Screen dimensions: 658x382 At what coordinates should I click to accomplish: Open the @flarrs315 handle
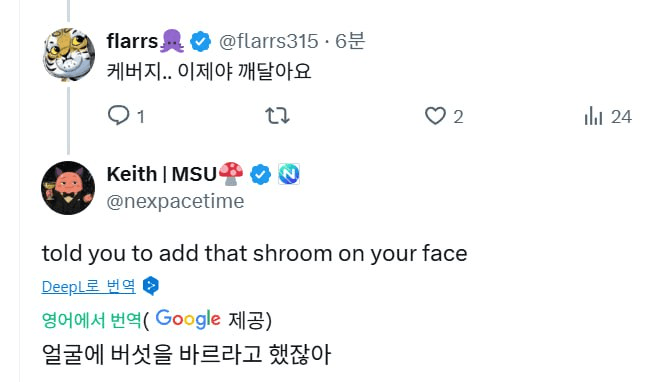click(269, 41)
